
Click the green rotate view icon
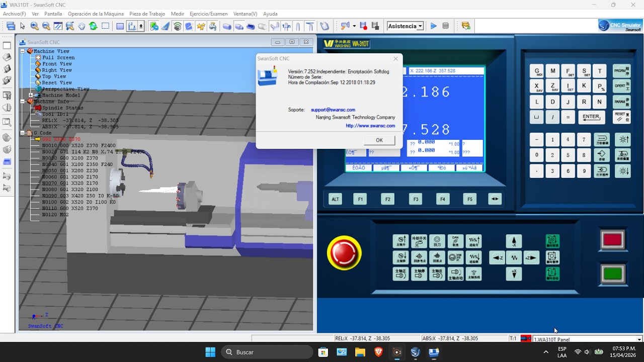(93, 26)
